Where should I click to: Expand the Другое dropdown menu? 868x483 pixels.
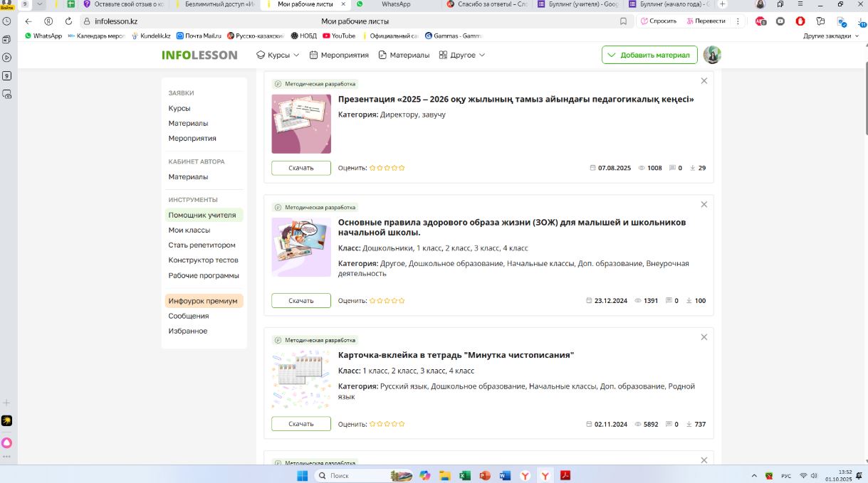(462, 55)
